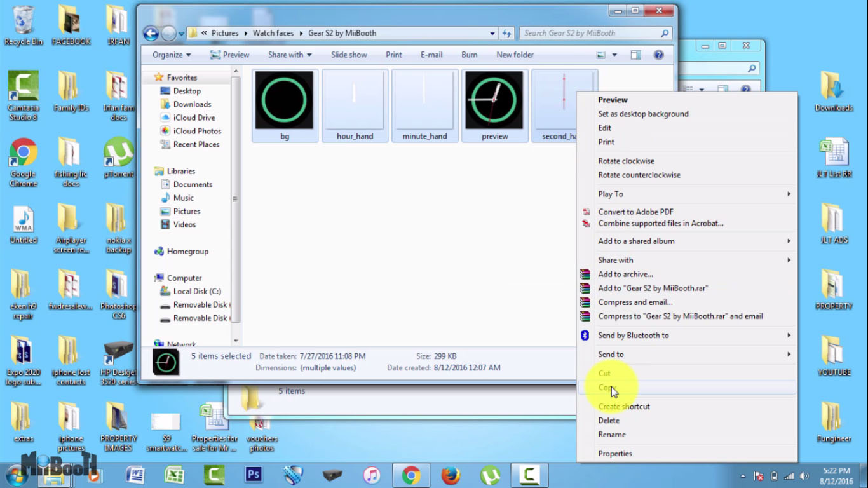Open the Videos library

[x=184, y=224]
